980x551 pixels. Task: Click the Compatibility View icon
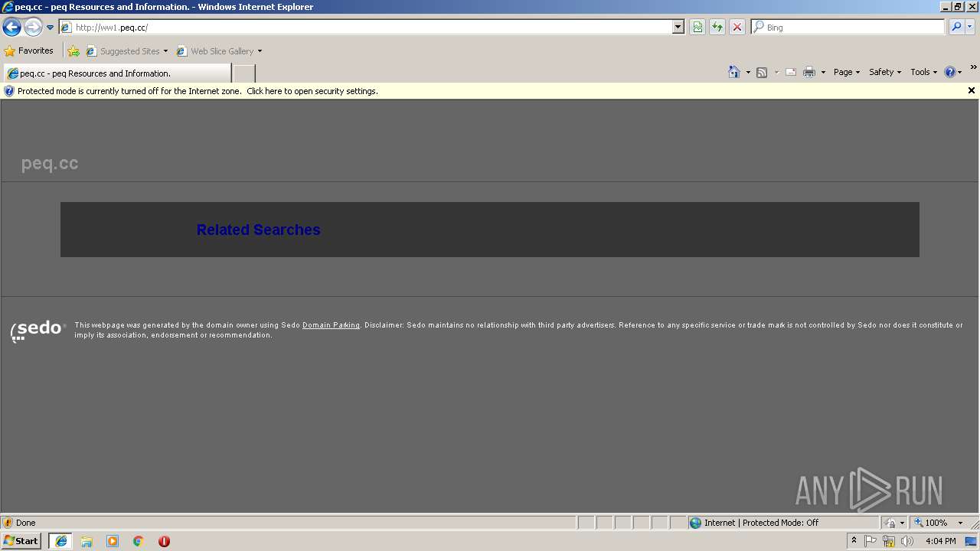pos(697,28)
